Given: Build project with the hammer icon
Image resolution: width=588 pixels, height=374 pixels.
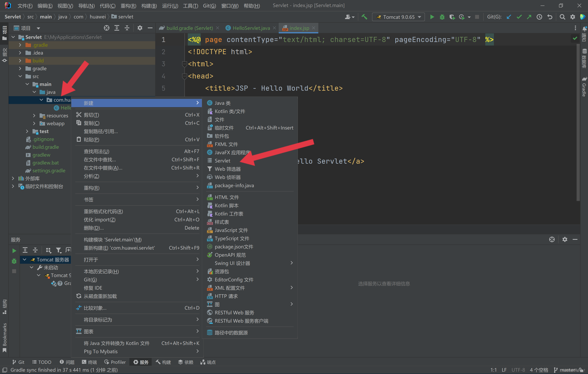Looking at the screenshot, I should [x=364, y=17].
